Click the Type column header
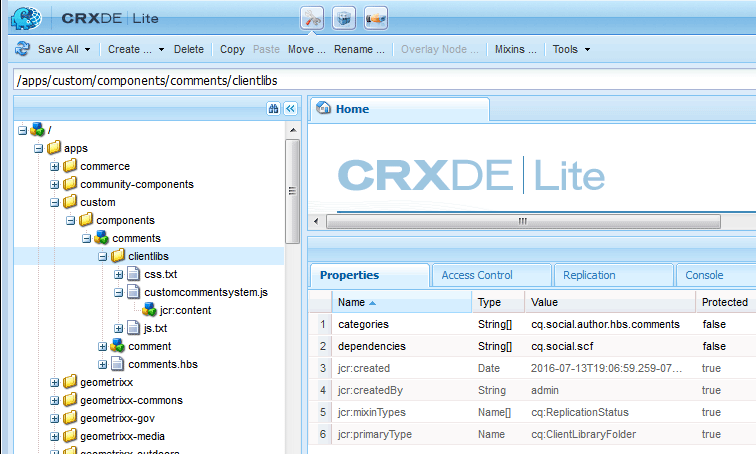 [498, 302]
